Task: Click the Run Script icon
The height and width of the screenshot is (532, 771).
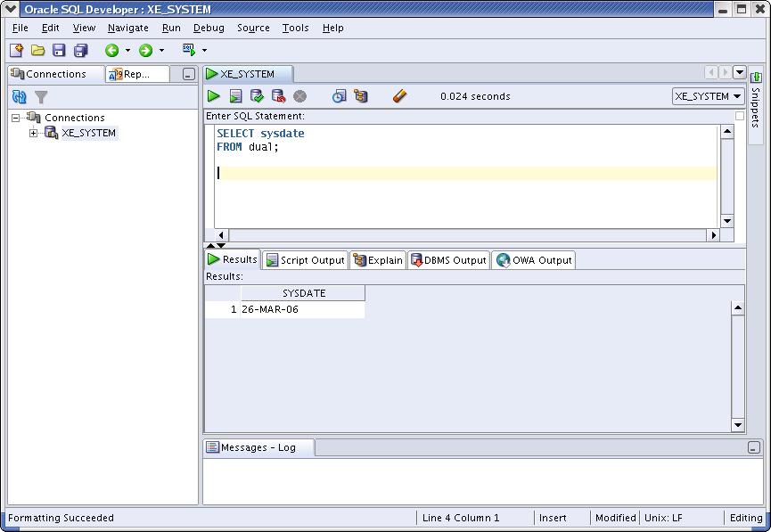Action: coord(235,96)
